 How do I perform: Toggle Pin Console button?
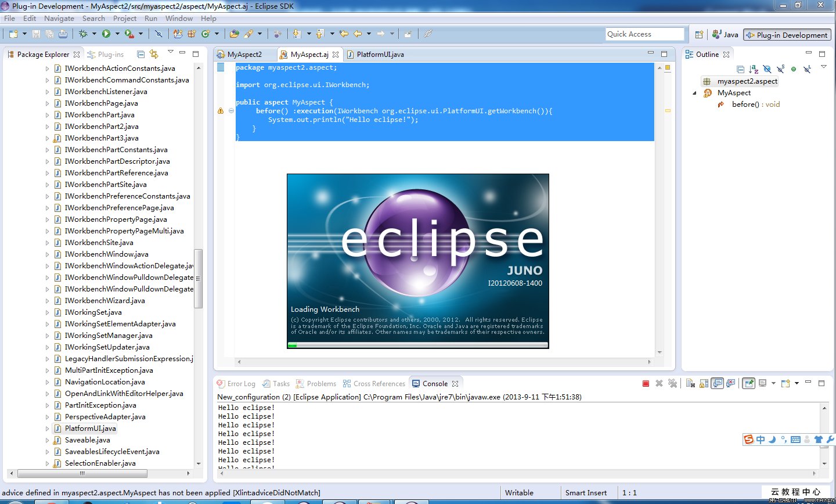click(749, 383)
